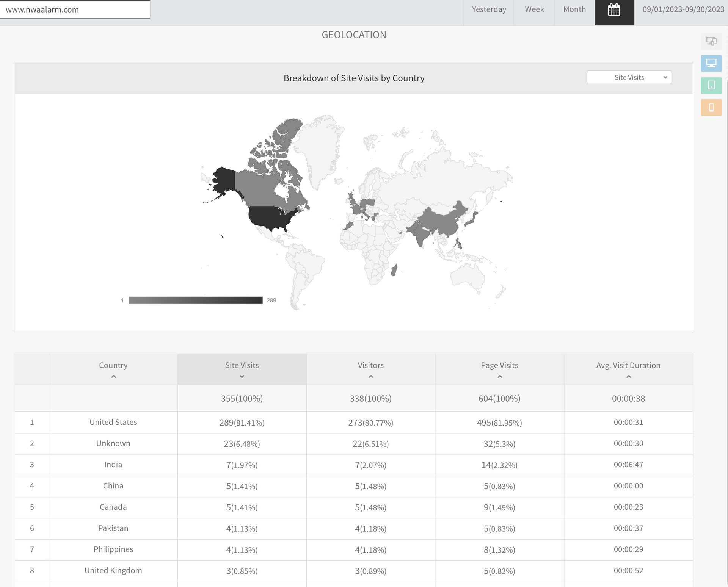This screenshot has height=587, width=728.
Task: Open the Site Visits metric dropdown
Action: tap(629, 77)
